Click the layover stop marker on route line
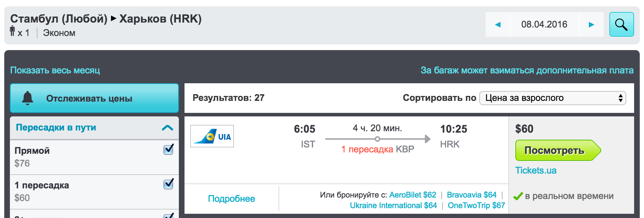The width and height of the screenshot is (644, 218). pos(377,139)
